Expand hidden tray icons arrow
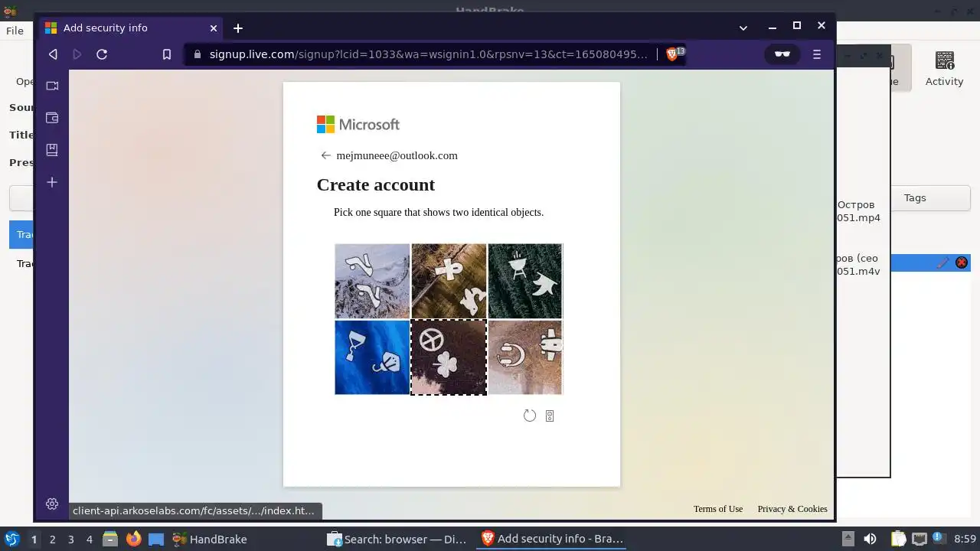 point(848,539)
